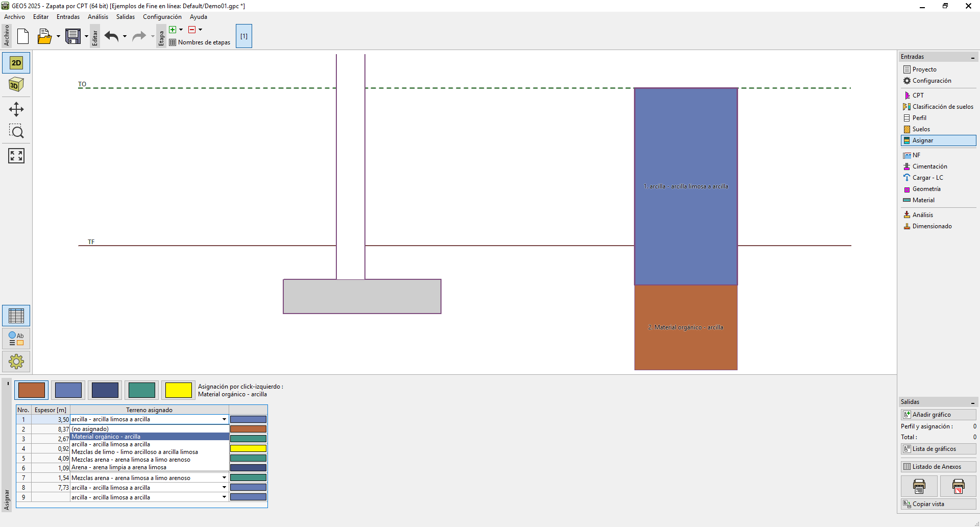Activate the zoom region tool
Viewport: 980px width, 527px height.
16,132
